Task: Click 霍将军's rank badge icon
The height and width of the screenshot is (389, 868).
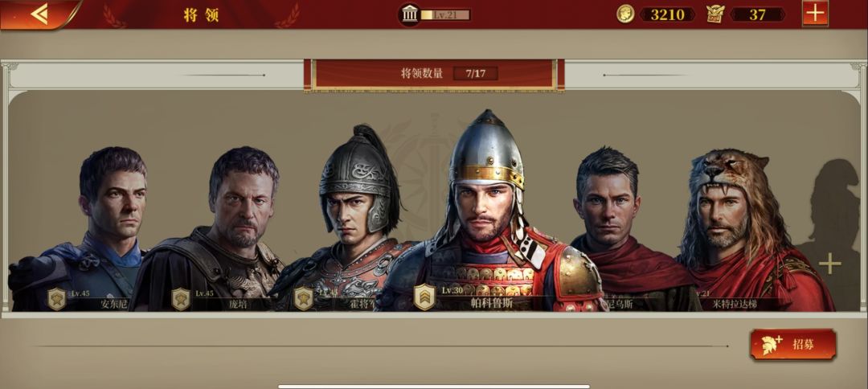Action: pyautogui.click(x=303, y=299)
